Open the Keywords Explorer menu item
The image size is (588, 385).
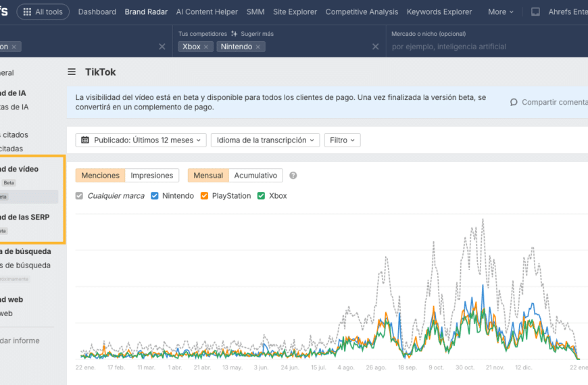click(439, 11)
